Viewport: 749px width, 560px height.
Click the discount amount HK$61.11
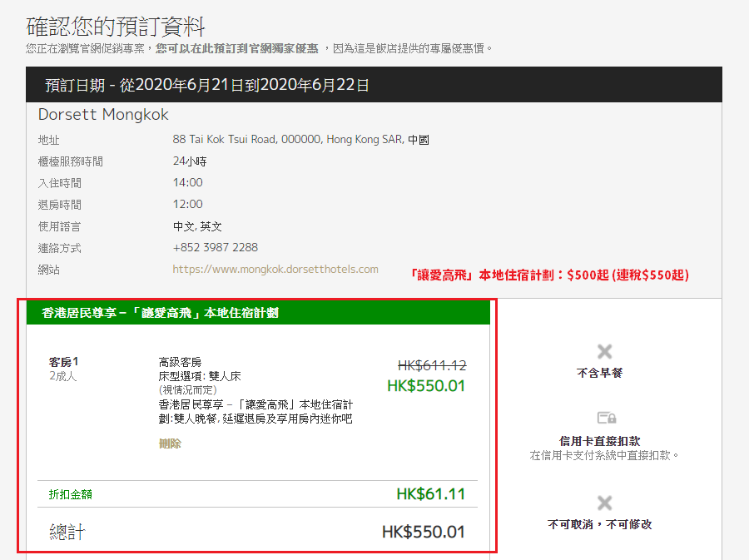pyautogui.click(x=431, y=494)
